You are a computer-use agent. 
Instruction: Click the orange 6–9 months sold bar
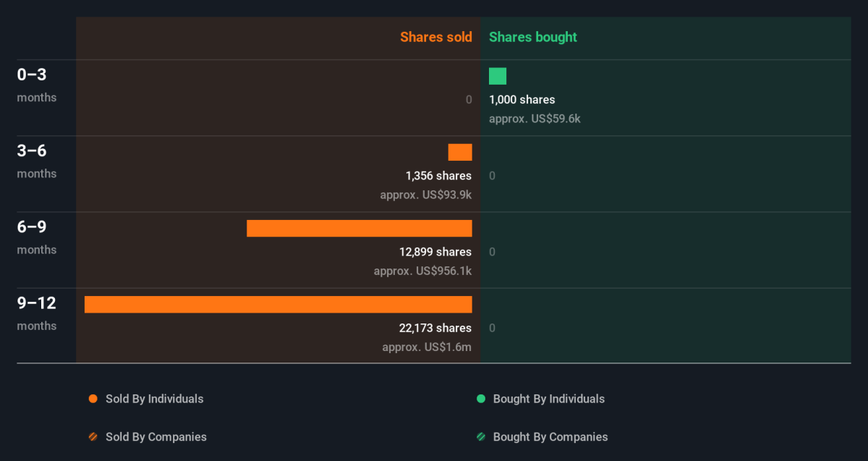(359, 228)
